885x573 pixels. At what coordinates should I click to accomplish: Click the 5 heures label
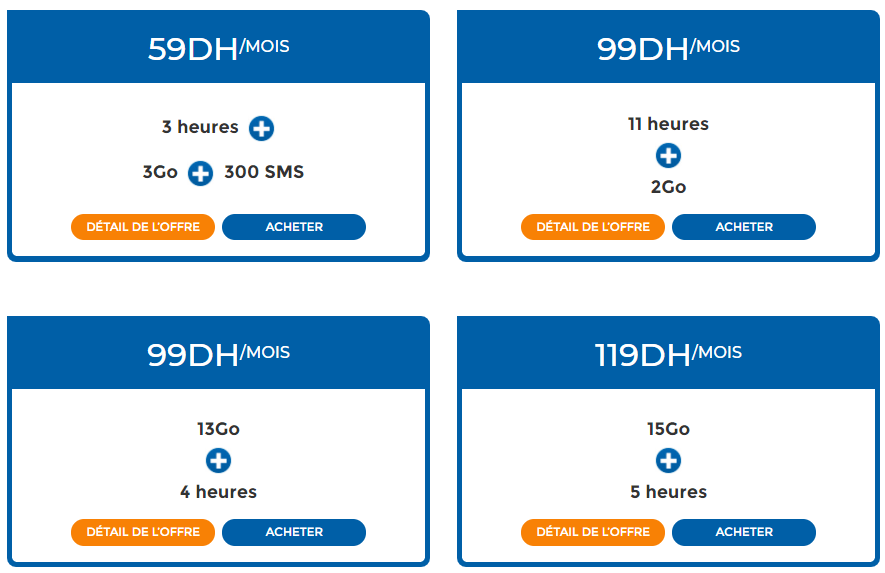pos(668,492)
